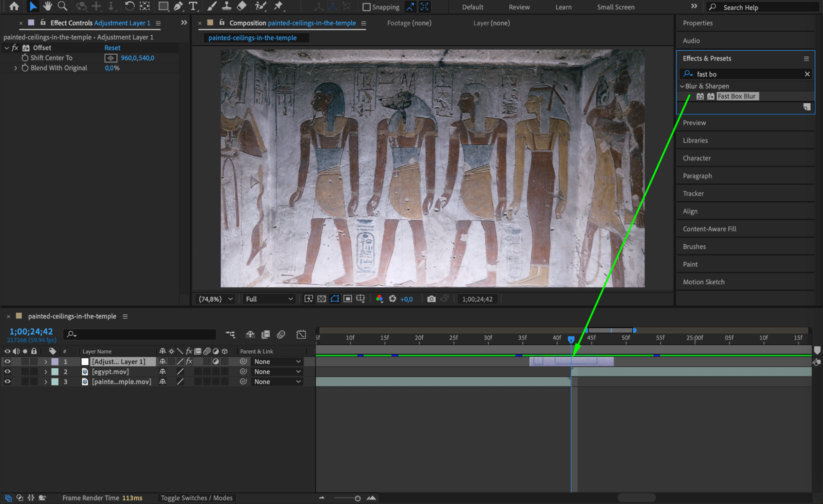Open the Full resolution dropdown

(x=269, y=299)
